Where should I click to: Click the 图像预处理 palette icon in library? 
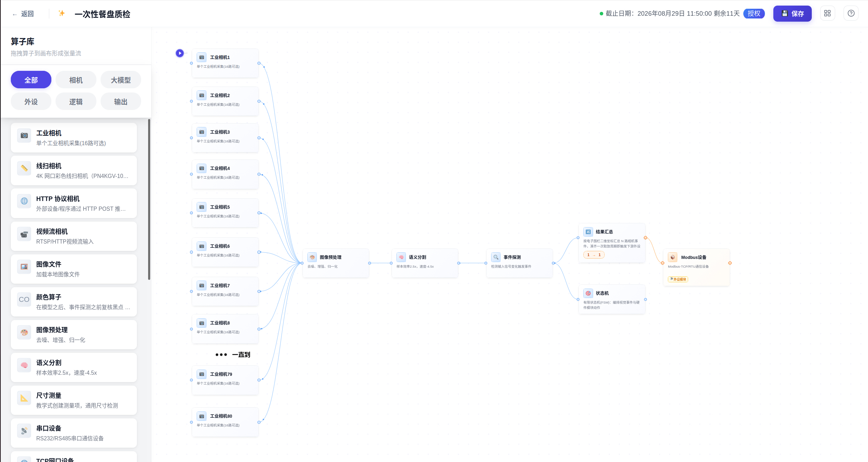24,333
